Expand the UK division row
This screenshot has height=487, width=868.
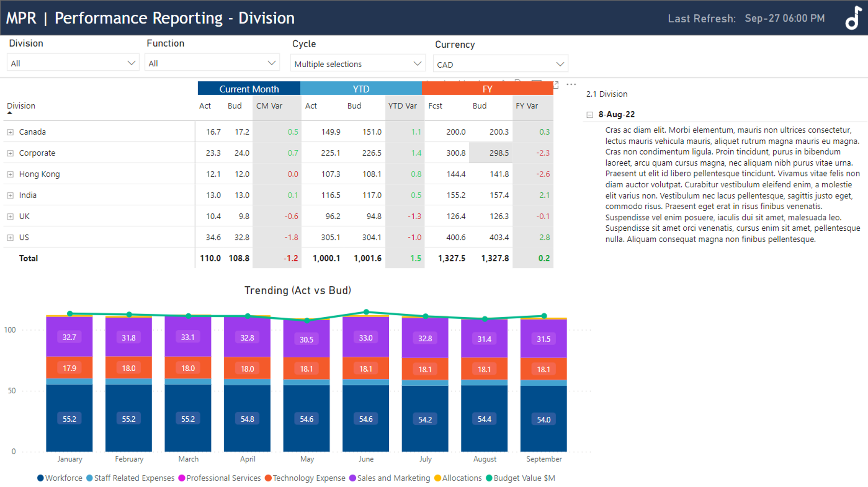(x=10, y=216)
